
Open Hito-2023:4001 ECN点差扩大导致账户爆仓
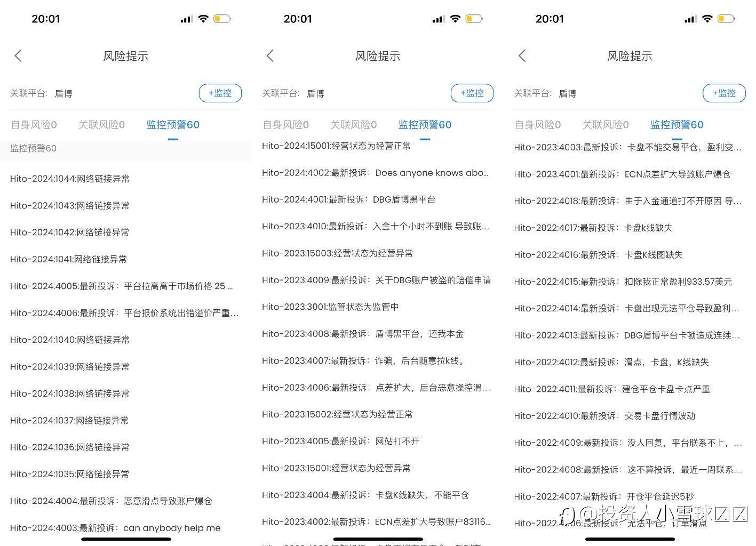(623, 174)
